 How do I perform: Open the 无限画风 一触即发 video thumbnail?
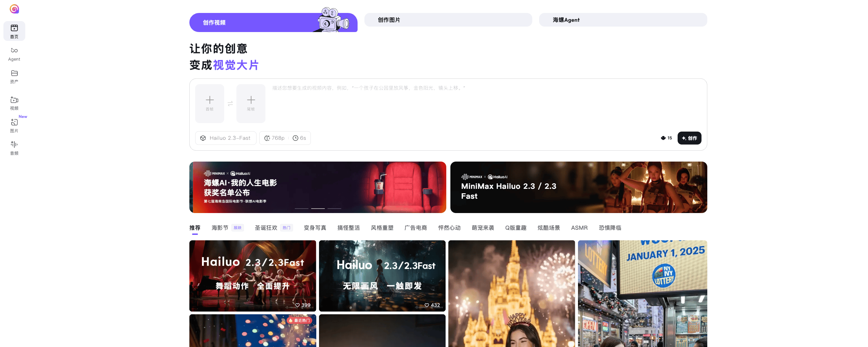click(x=382, y=276)
